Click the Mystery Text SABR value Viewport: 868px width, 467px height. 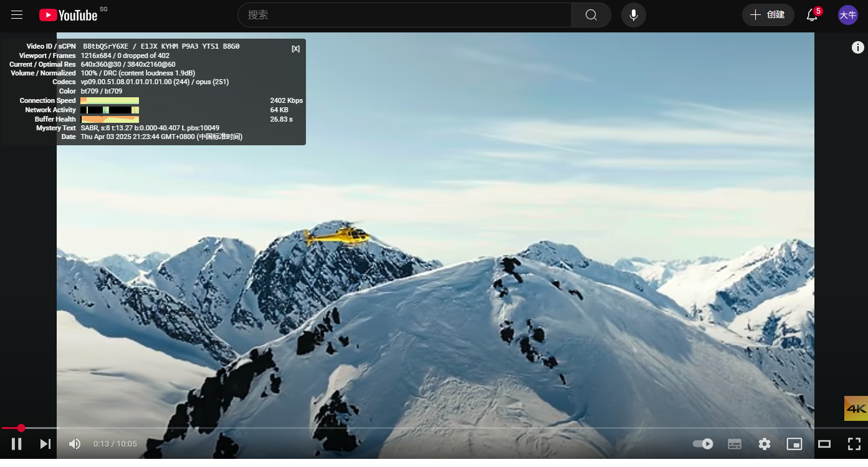point(150,128)
